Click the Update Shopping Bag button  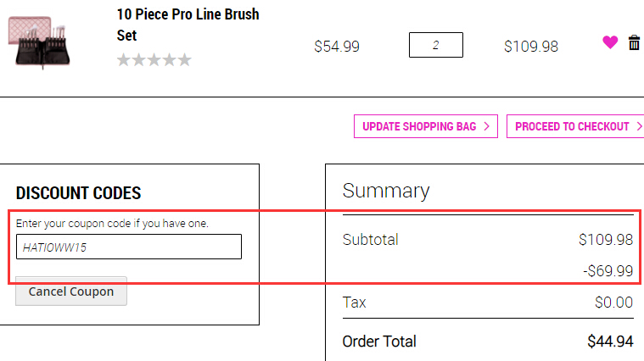(x=426, y=126)
